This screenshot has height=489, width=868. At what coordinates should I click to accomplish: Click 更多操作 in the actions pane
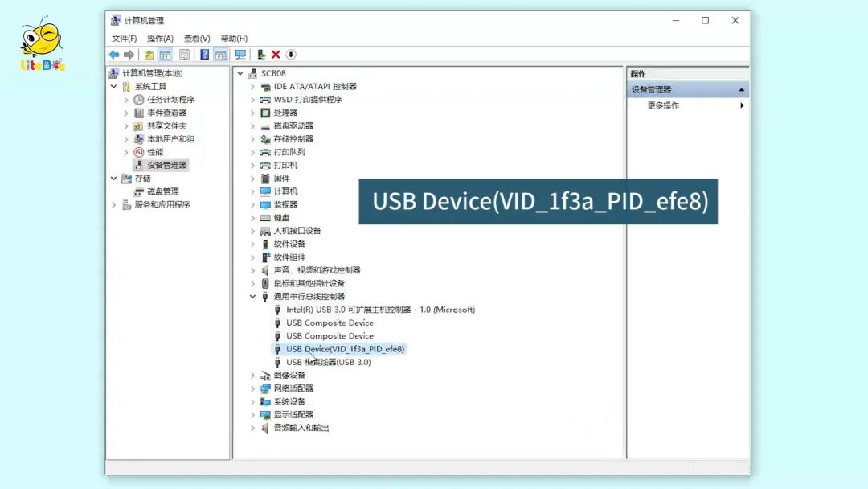pos(663,105)
